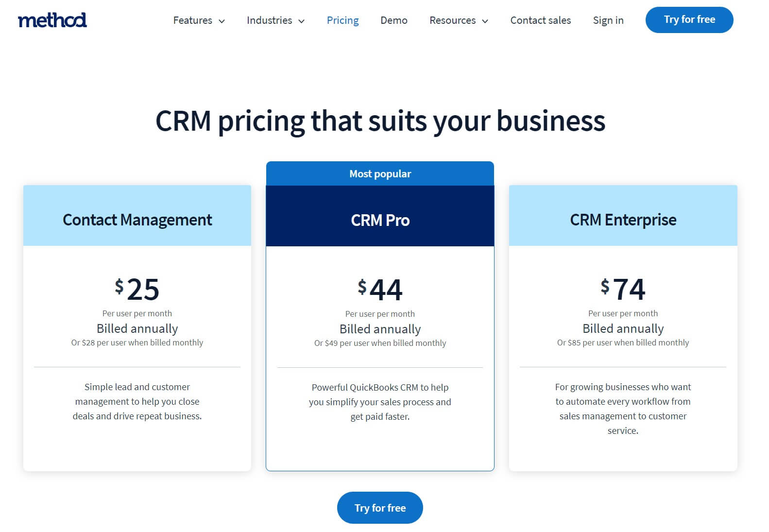The width and height of the screenshot is (769, 532).
Task: Open the Industries navigation item
Action: point(269,20)
